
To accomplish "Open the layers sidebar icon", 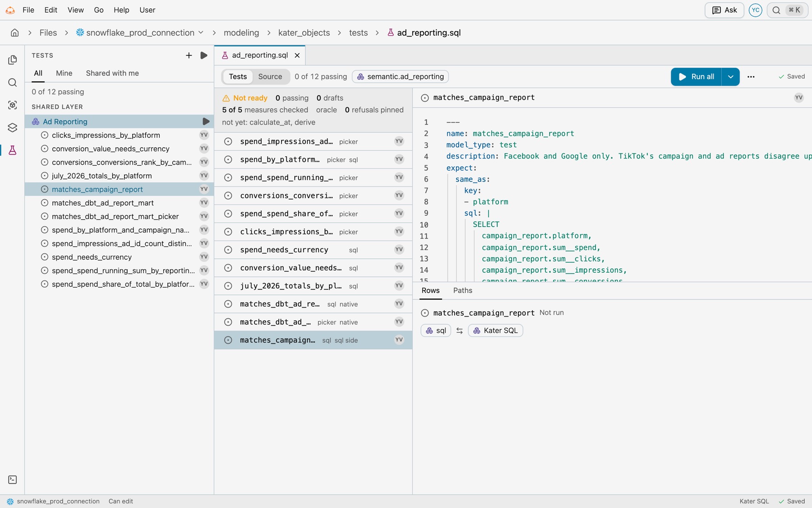I will [x=13, y=127].
